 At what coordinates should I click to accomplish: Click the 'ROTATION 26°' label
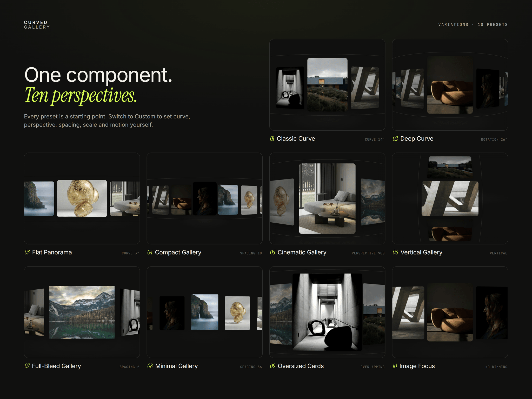click(494, 139)
